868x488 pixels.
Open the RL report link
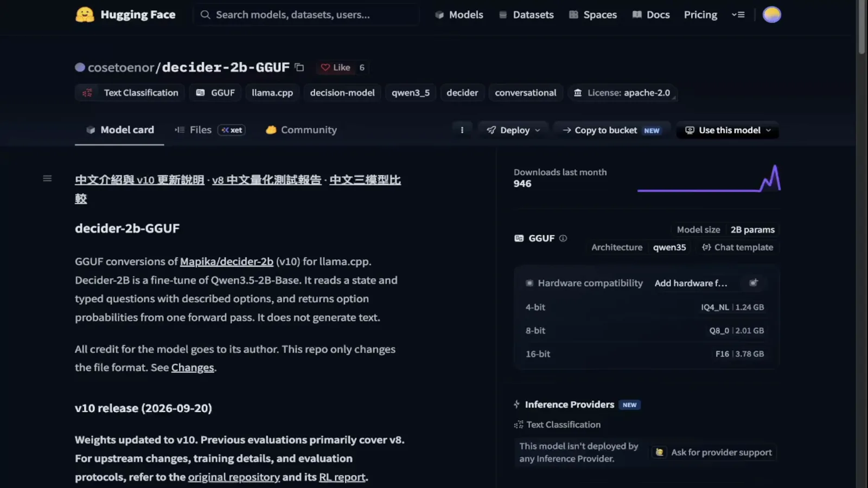342,477
